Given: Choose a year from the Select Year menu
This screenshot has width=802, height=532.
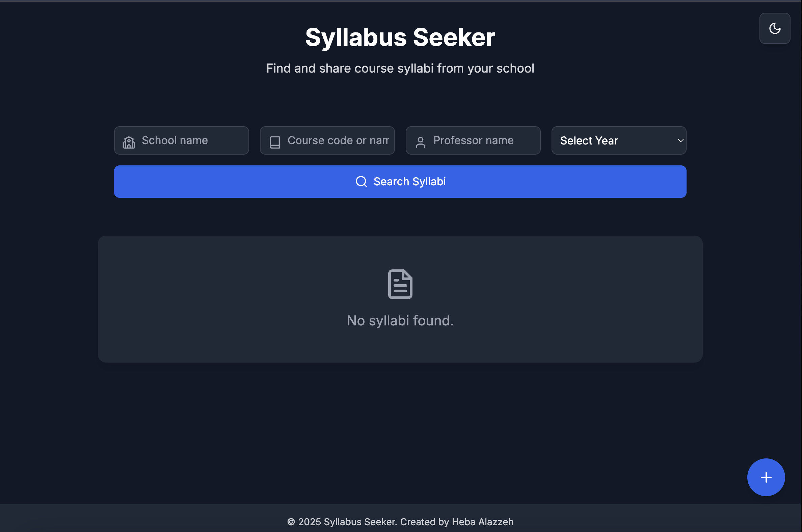Looking at the screenshot, I should point(618,140).
